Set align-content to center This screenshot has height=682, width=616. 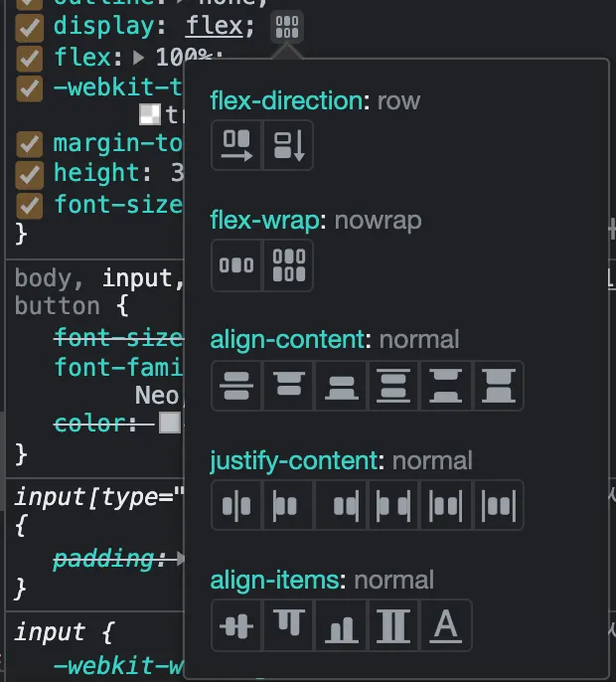[x=236, y=386]
